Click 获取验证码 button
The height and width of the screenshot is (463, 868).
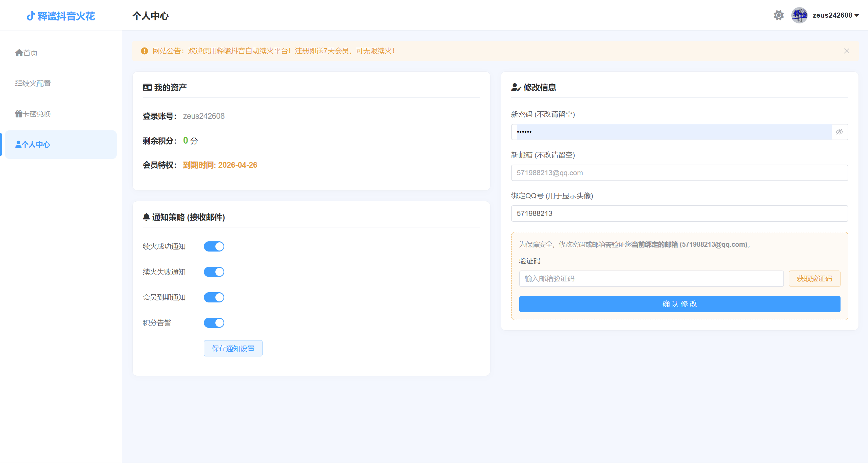(x=814, y=278)
